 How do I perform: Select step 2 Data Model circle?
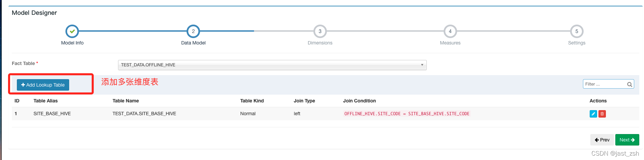tap(193, 31)
